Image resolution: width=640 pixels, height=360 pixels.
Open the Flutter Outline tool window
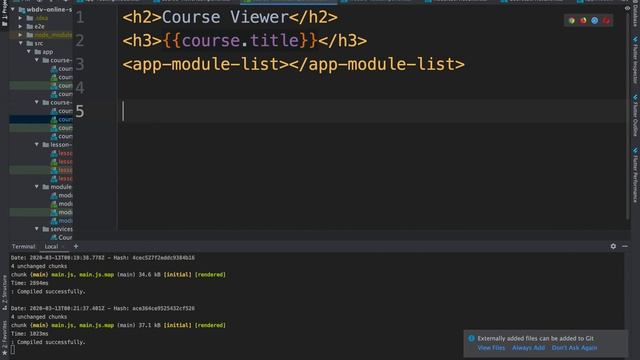[x=635, y=116]
